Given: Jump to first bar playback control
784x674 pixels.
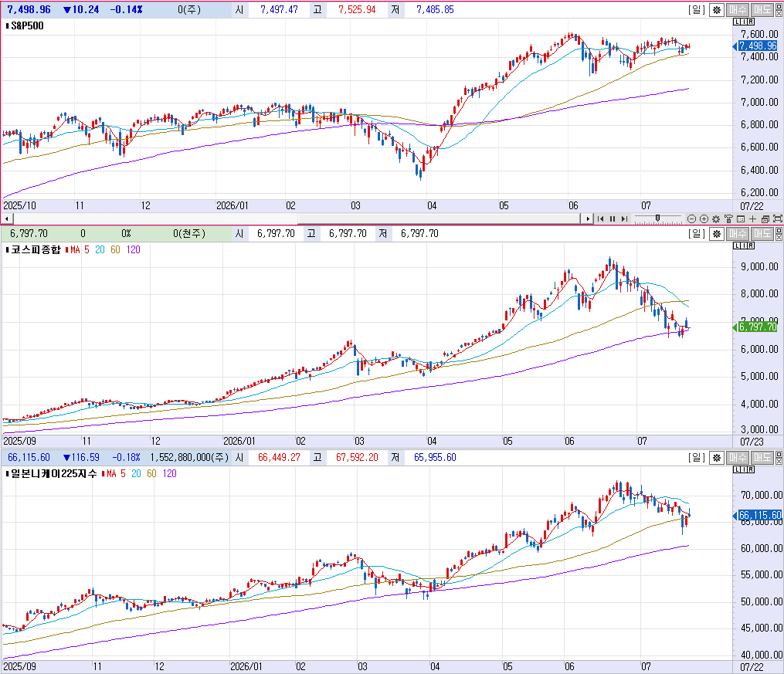Looking at the screenshot, I should [x=600, y=218].
